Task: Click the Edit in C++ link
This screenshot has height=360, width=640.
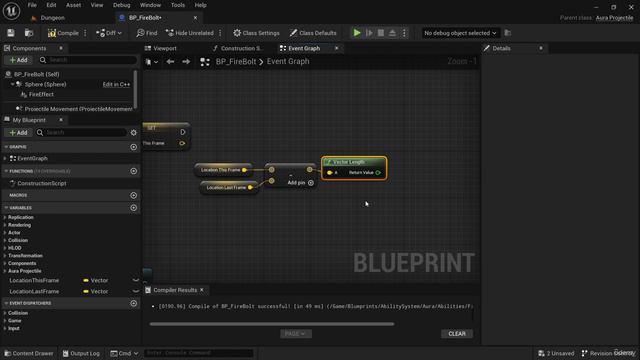Action: click(116, 84)
